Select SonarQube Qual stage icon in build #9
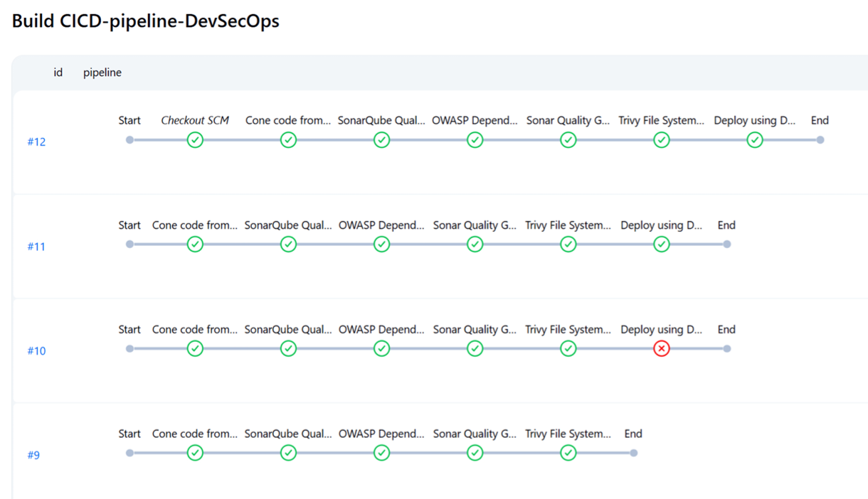The width and height of the screenshot is (868, 499). pyautogui.click(x=288, y=453)
